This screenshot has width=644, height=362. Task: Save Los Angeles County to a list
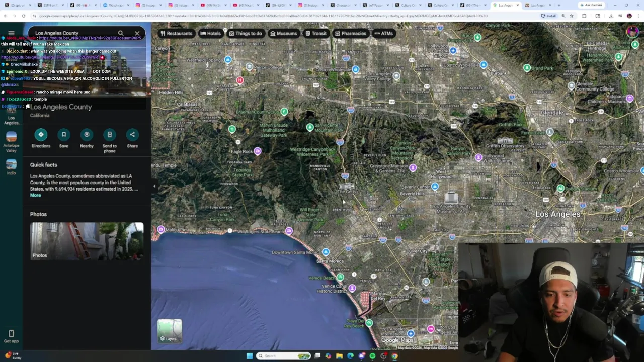[x=64, y=135]
